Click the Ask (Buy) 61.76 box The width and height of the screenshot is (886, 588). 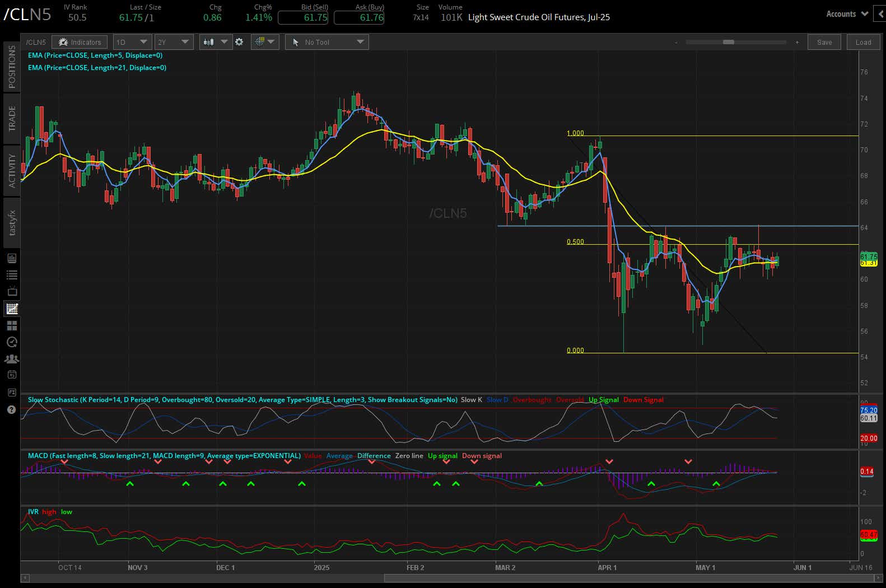(x=359, y=17)
